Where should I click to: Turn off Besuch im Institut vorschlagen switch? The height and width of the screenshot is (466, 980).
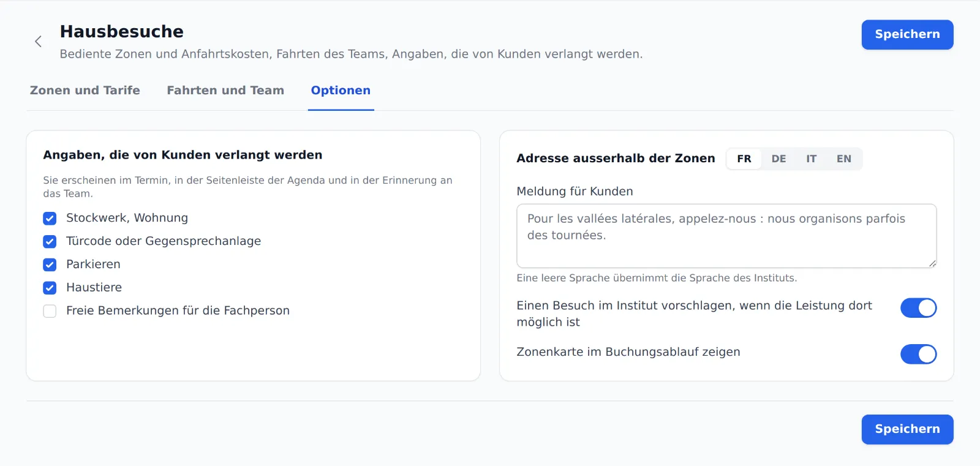(918, 307)
